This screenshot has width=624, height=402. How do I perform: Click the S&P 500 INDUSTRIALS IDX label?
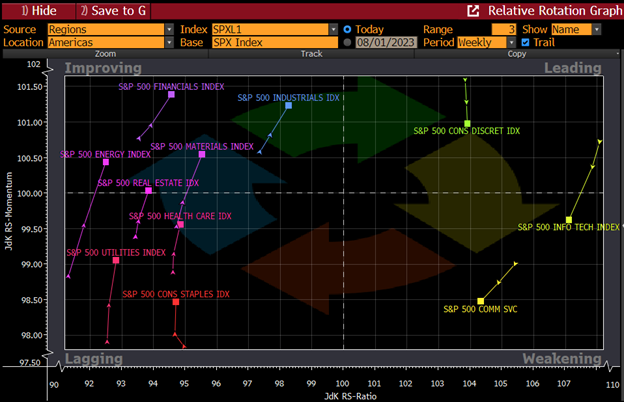coord(289,98)
